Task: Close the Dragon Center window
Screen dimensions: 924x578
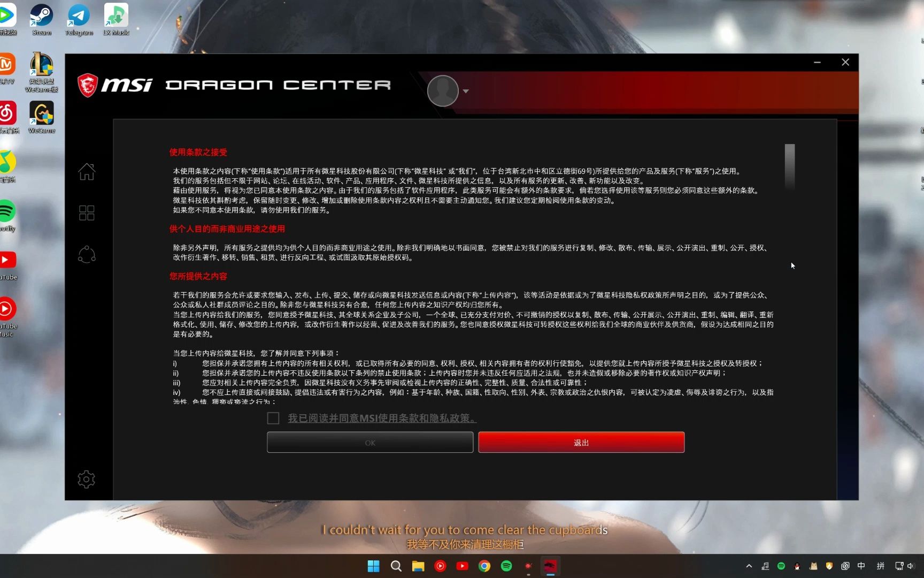Action: point(845,63)
